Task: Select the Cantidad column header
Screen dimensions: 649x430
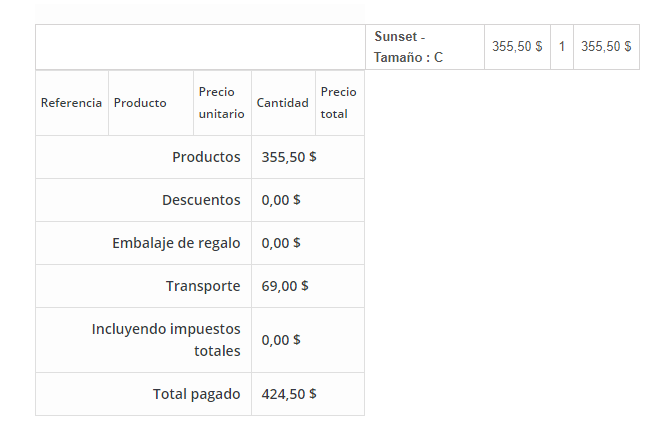Action: (x=282, y=103)
